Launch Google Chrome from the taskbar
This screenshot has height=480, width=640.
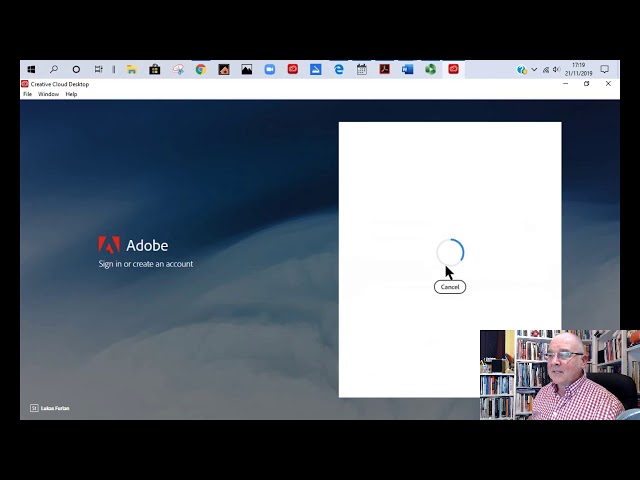coord(200,69)
